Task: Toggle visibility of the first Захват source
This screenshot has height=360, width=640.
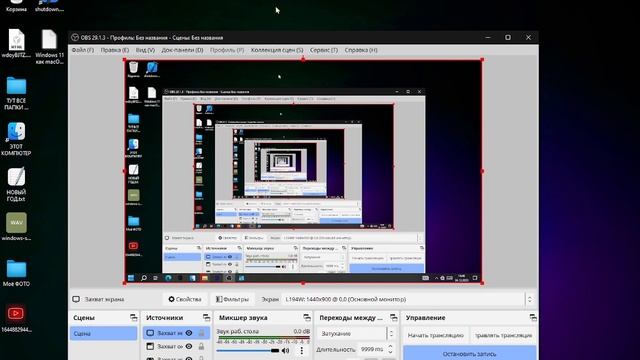Action: click(189, 333)
